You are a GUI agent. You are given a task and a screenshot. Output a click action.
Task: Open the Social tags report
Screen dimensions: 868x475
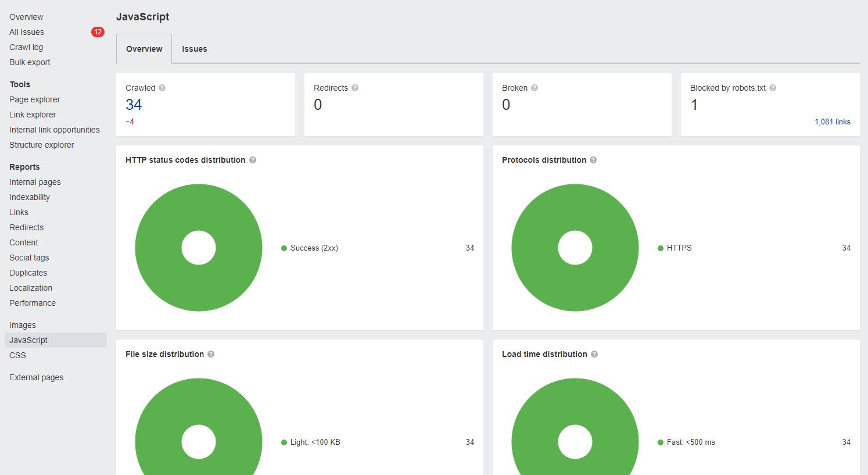point(29,258)
